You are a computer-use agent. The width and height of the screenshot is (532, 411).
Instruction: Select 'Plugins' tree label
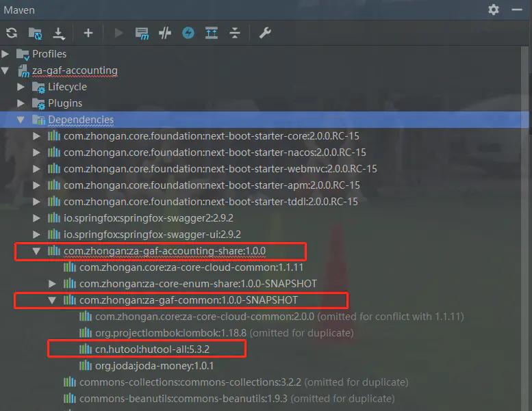point(65,103)
